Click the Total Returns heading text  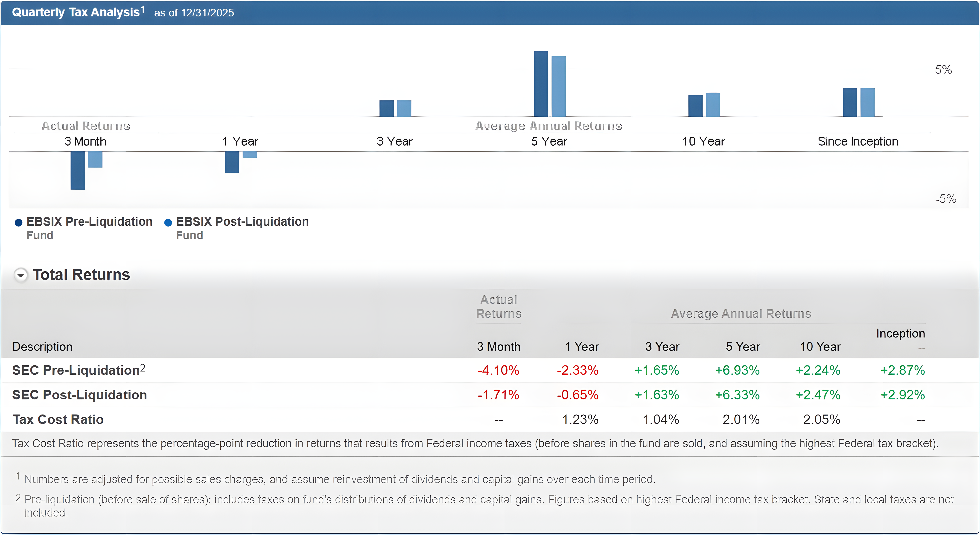(x=81, y=275)
